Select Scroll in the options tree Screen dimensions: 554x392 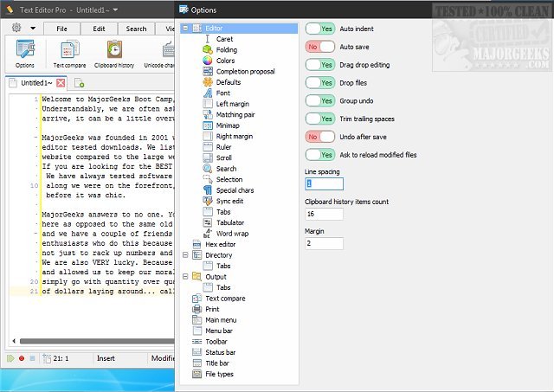223,157
